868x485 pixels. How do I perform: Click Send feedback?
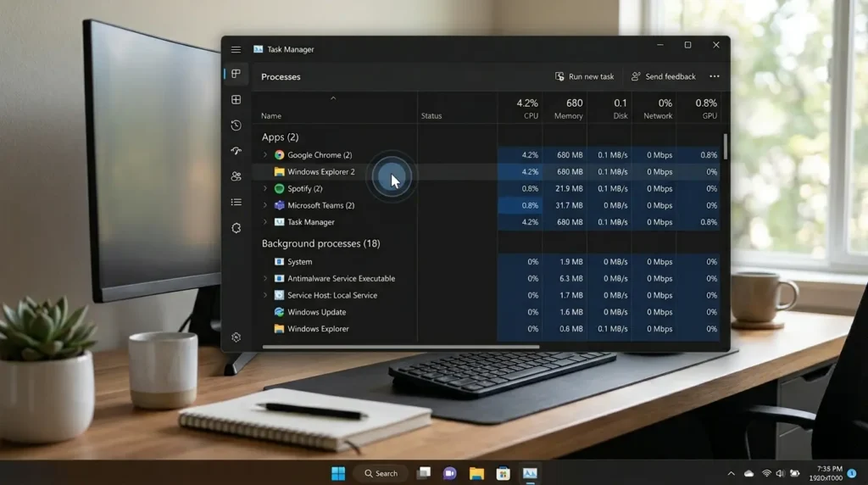pyautogui.click(x=663, y=76)
